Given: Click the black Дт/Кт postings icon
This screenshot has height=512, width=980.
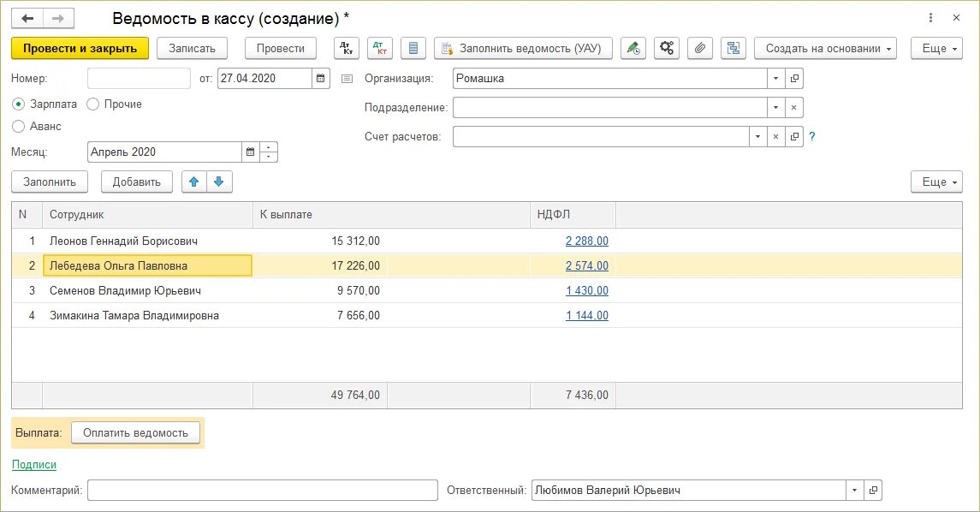Looking at the screenshot, I should [x=346, y=48].
